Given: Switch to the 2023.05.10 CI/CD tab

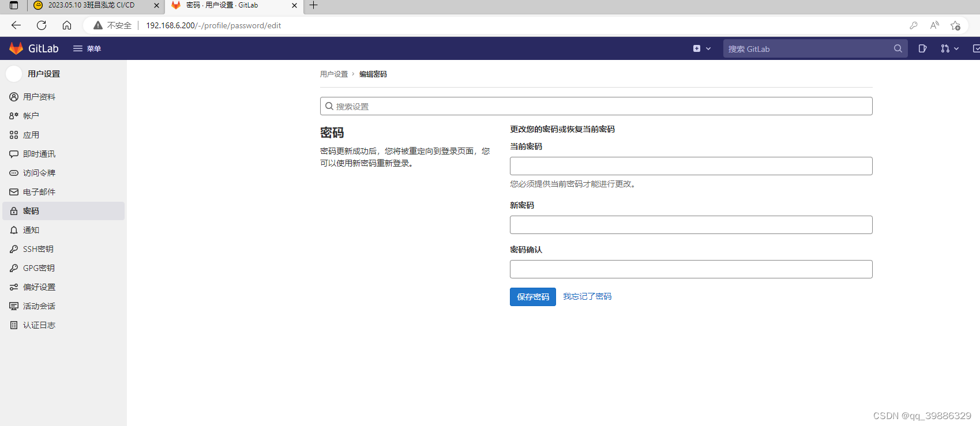Looking at the screenshot, I should (91, 5).
